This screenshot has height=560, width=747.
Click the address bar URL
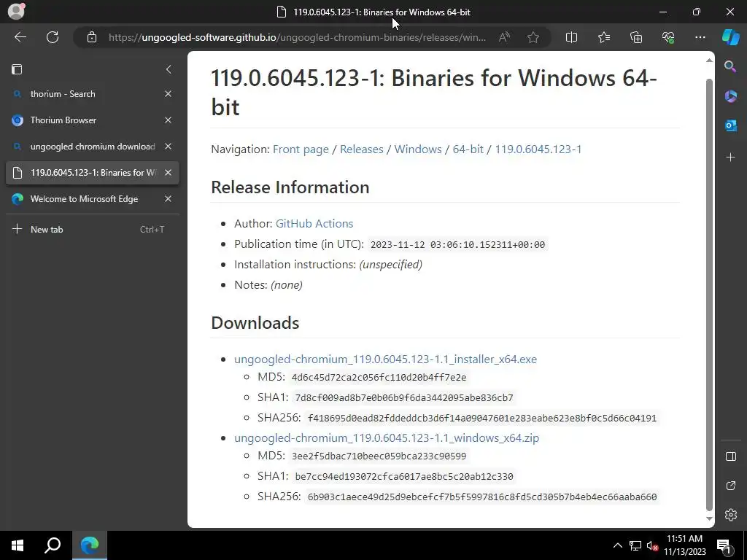[x=298, y=37]
